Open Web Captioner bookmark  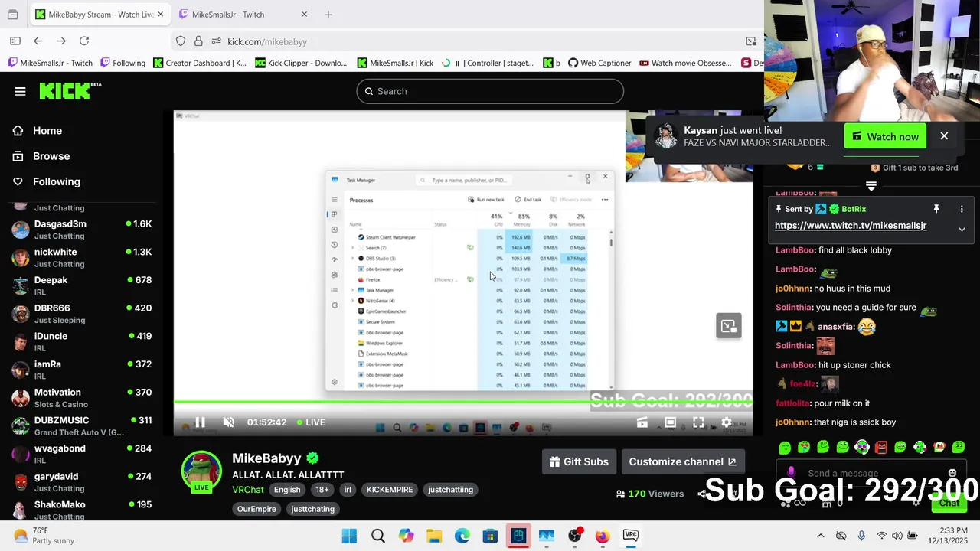(599, 63)
